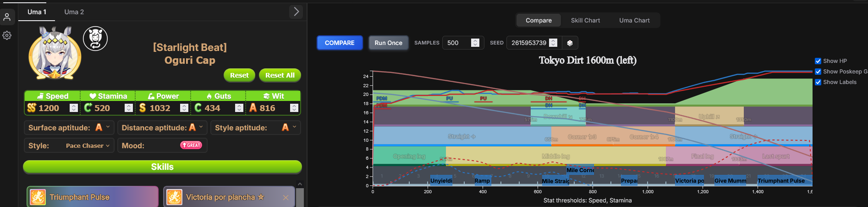Click the Tokyo Dirt 1600m chart title
The height and width of the screenshot is (207, 868).
(588, 60)
